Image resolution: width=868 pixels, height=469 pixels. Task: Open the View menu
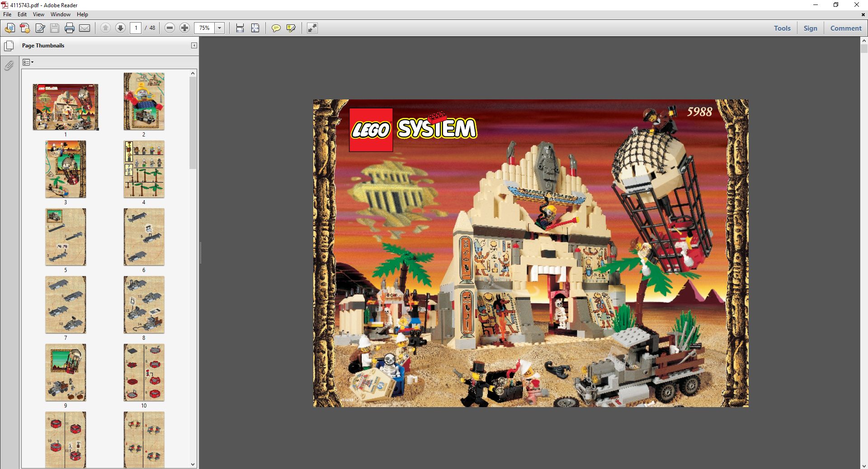[38, 14]
